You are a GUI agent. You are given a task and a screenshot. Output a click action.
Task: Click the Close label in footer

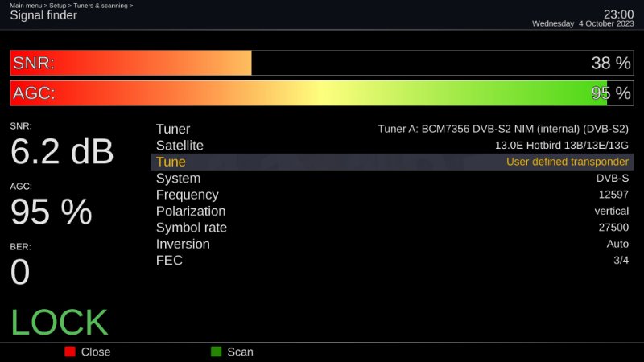95,352
